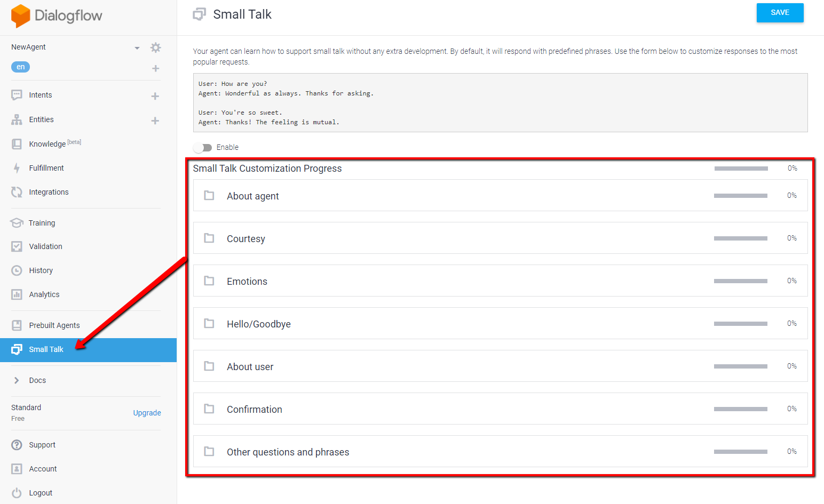Click the Support question mark icon
The width and height of the screenshot is (824, 504).
(17, 445)
